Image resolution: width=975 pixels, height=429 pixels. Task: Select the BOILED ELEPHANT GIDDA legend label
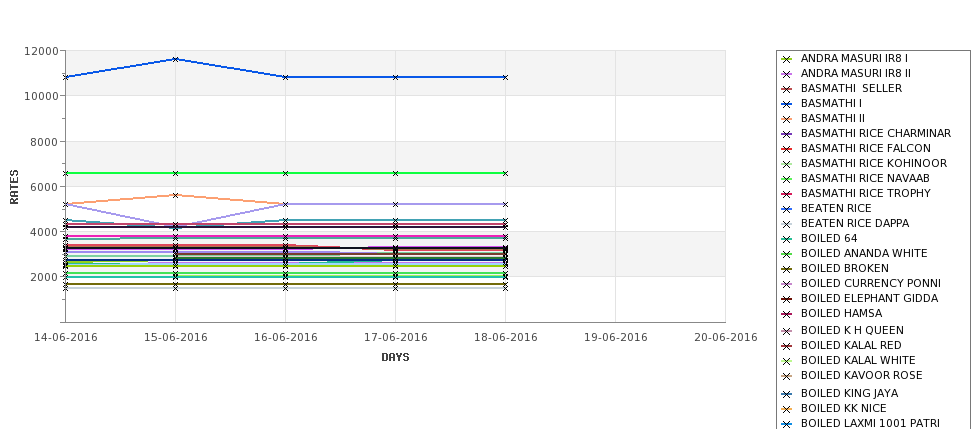coord(869,298)
